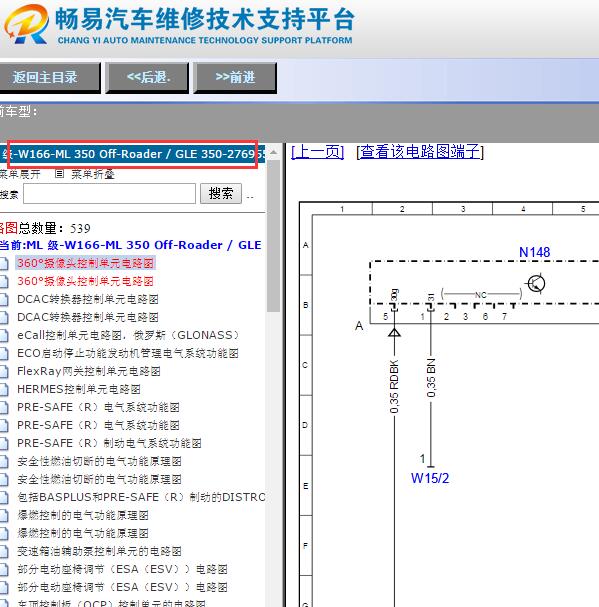Viewport: 599px width, 607px height.
Task: Select the highlighted 360°摄像头控制单元电路图 entry
Action: pos(86,263)
